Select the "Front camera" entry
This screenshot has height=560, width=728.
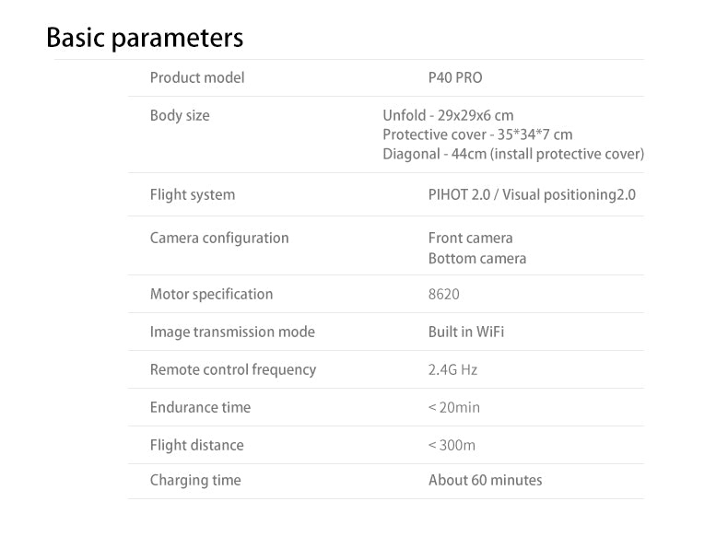tap(470, 238)
